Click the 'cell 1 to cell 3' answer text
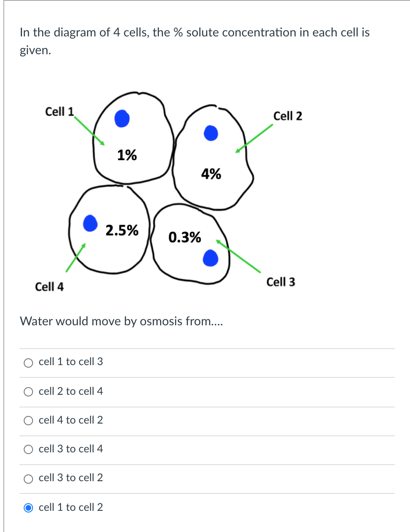Image resolution: width=410 pixels, height=532 pixels. (70, 362)
